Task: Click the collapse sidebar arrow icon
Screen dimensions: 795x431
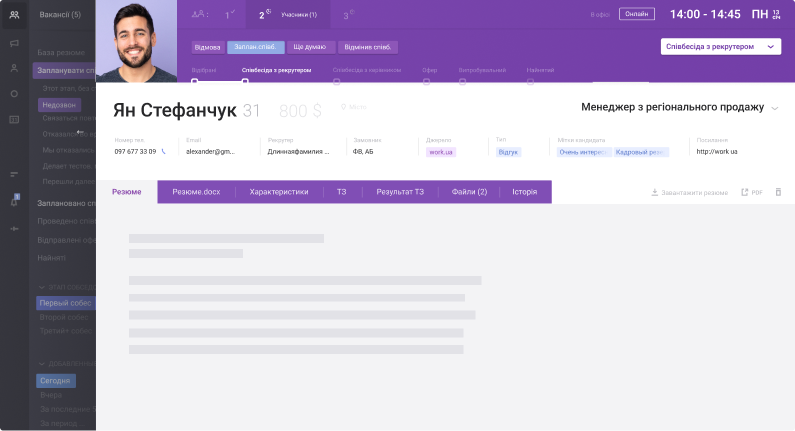Action: click(14, 229)
